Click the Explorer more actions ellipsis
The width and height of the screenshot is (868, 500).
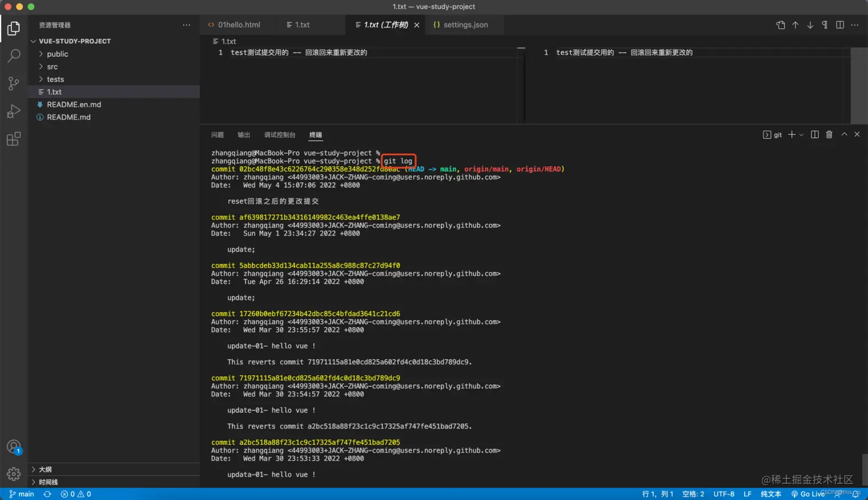187,25
